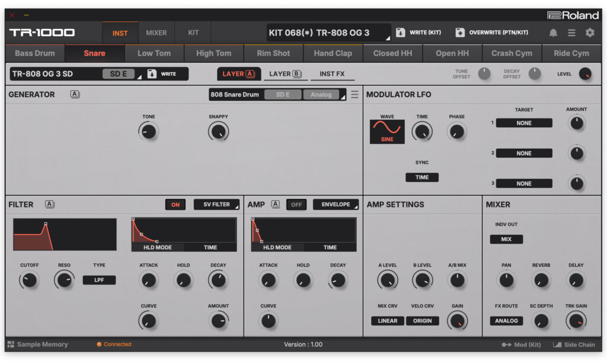
Task: Expand the AMP ENVELOPE dropdown
Action: point(336,205)
